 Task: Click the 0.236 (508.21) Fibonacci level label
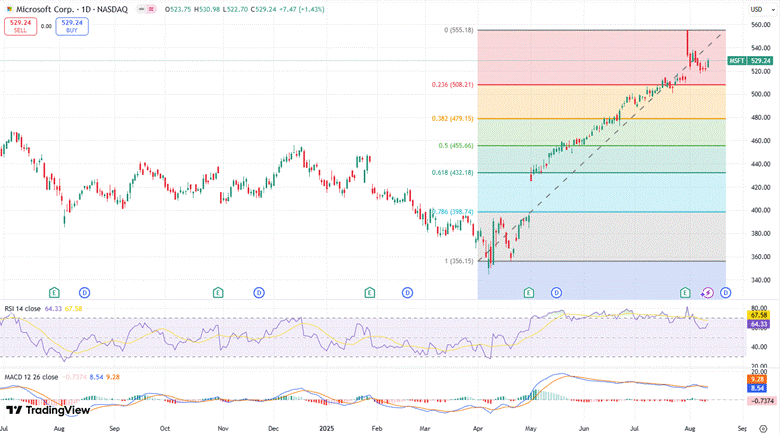click(450, 85)
